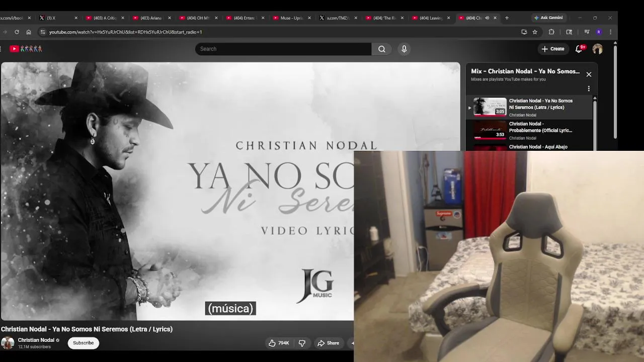Screen dimensions: 644x362
Task: Open the Chrome profile avatar R
Action: coord(598,32)
